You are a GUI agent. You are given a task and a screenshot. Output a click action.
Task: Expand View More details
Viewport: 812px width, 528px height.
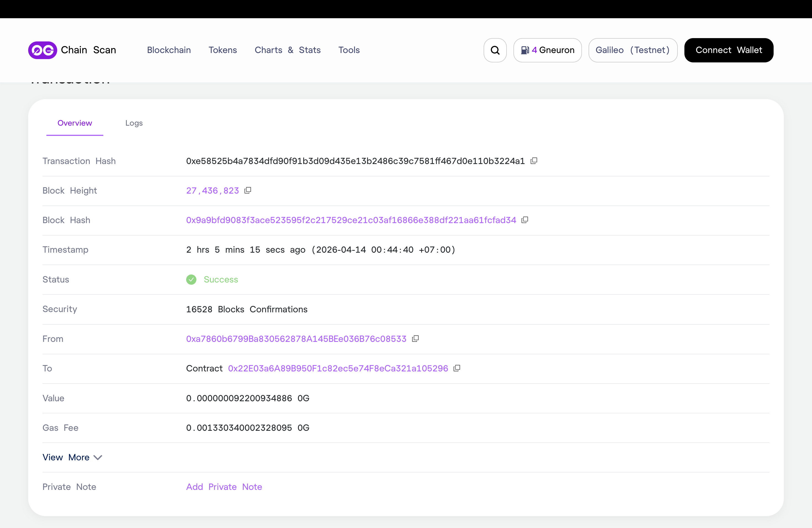(72, 457)
